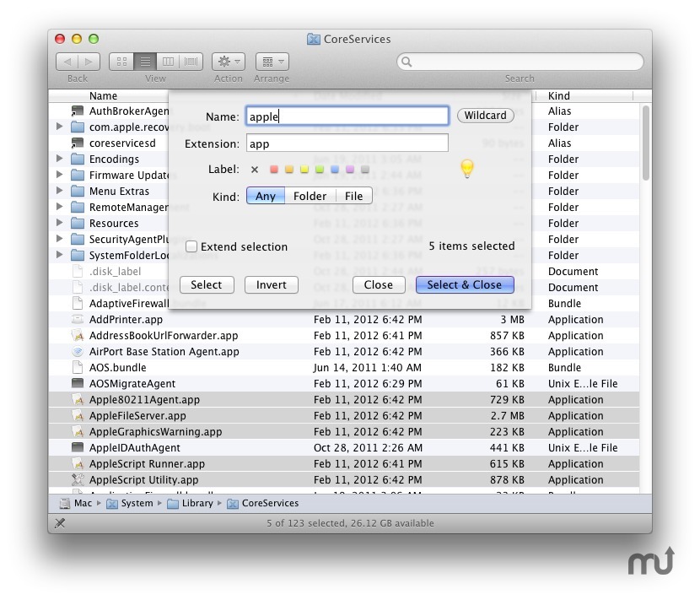
Task: Switch to Cover Flow view
Action: click(x=191, y=62)
